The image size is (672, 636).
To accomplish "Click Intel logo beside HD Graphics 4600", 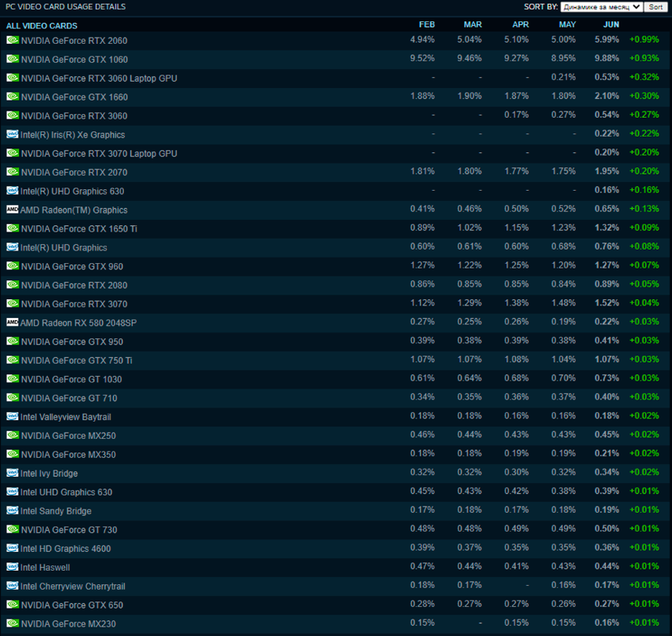I will point(13,548).
